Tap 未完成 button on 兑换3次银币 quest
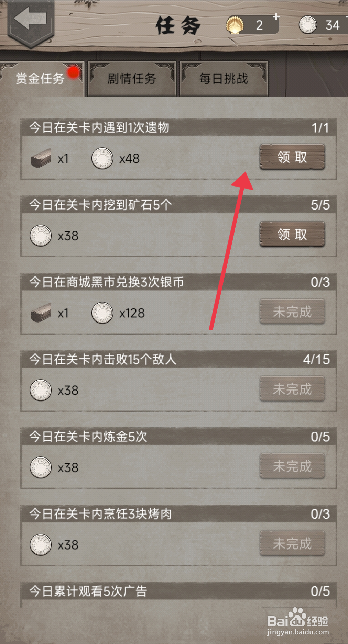The image size is (348, 644). [292, 312]
